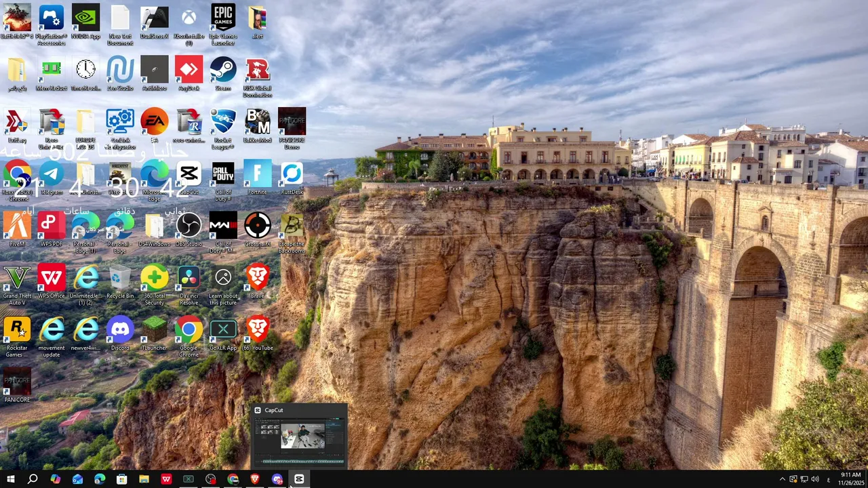
Task: Open File Explorer from the taskbar
Action: [x=144, y=479]
